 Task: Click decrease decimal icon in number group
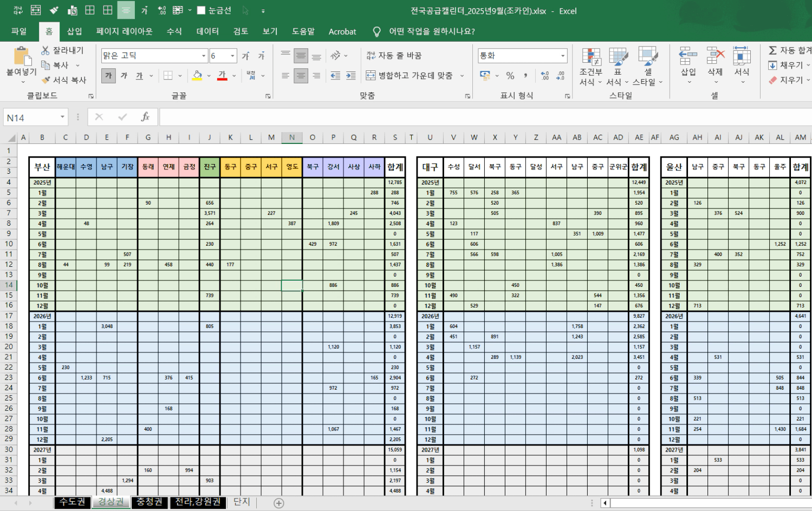click(561, 76)
